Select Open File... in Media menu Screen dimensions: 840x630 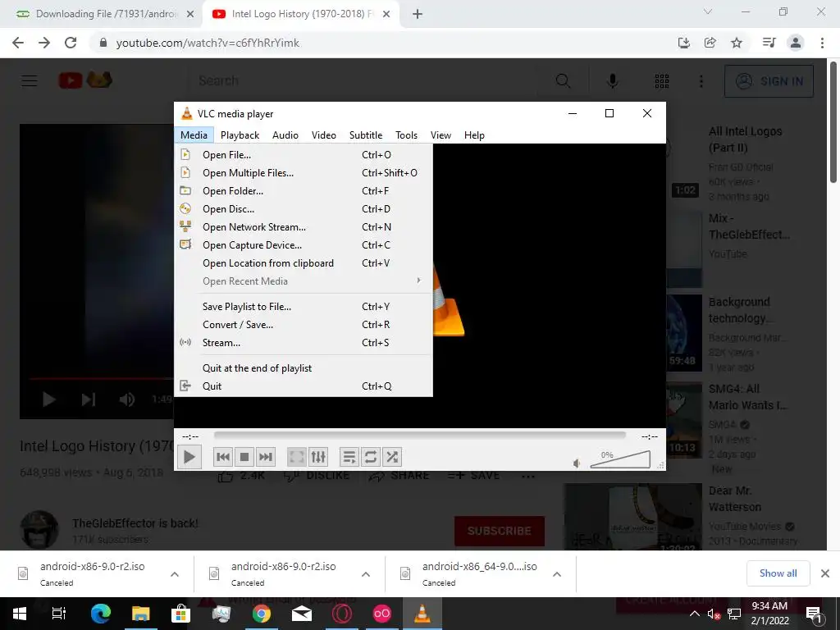click(304, 155)
